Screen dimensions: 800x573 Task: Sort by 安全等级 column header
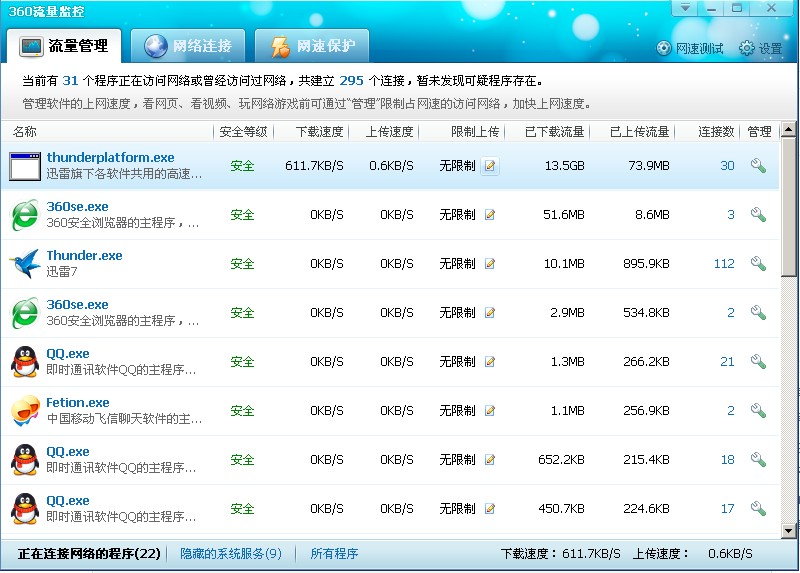pyautogui.click(x=243, y=132)
